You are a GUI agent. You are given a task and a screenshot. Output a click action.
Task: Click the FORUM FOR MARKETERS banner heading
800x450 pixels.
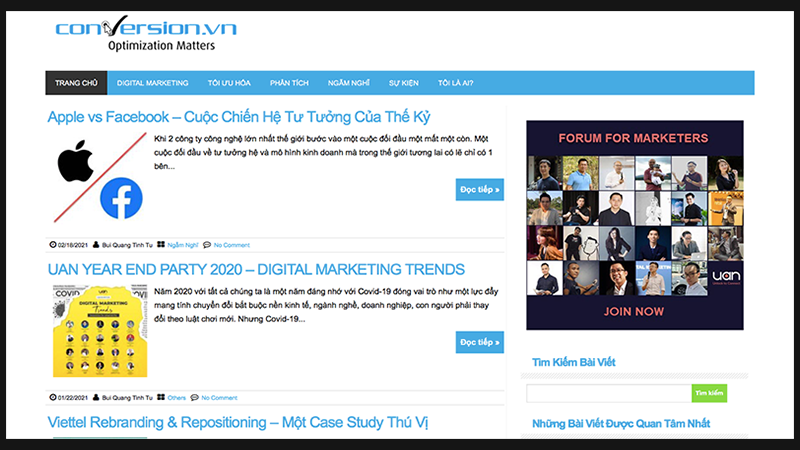[633, 138]
